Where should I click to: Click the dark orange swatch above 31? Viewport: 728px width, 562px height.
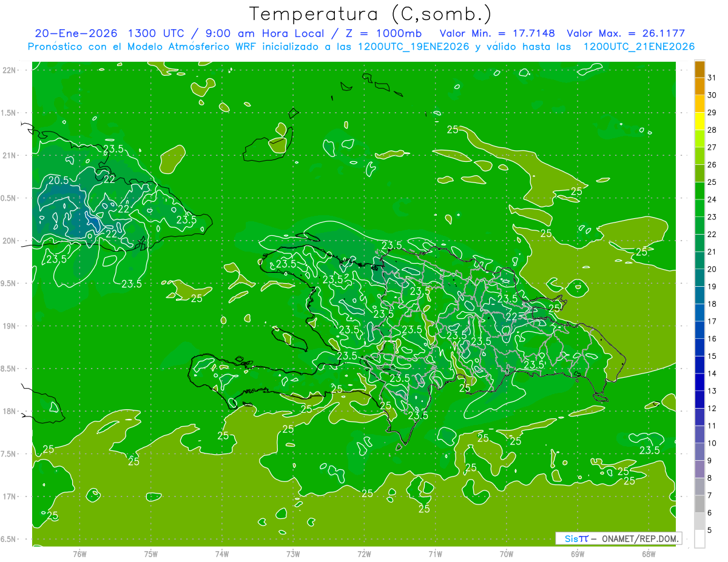click(699, 69)
